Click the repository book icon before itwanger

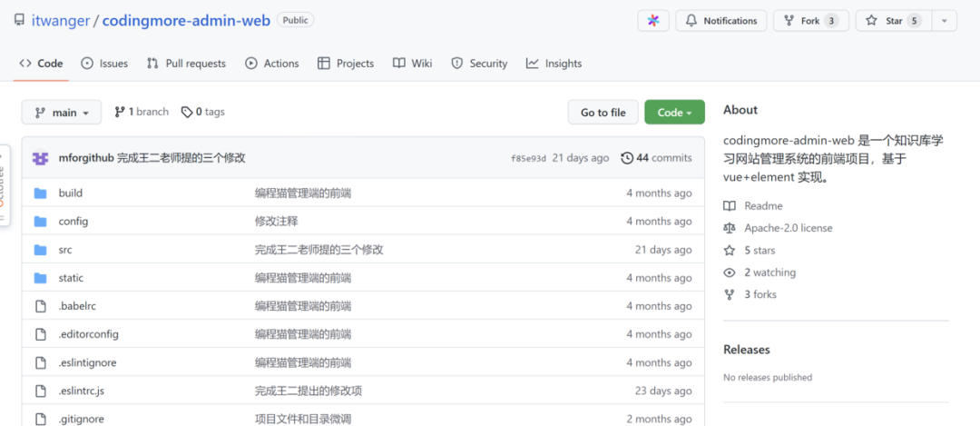(20, 21)
